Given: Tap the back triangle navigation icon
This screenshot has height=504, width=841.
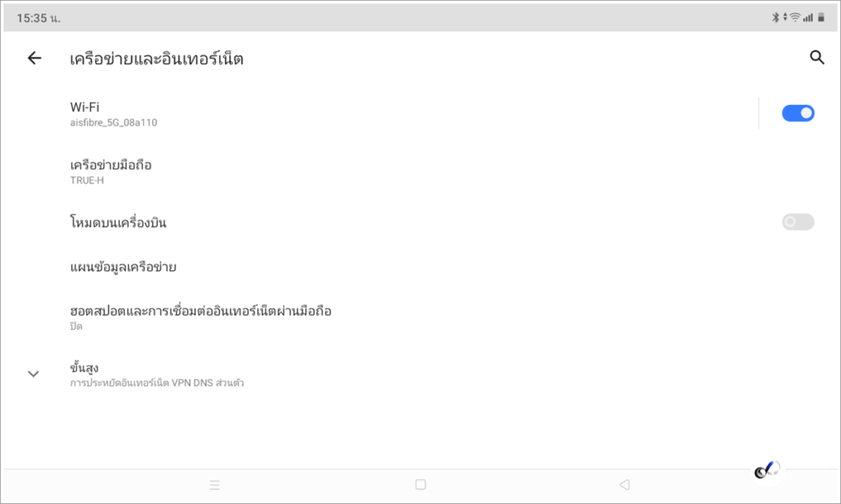Looking at the screenshot, I should click(624, 484).
